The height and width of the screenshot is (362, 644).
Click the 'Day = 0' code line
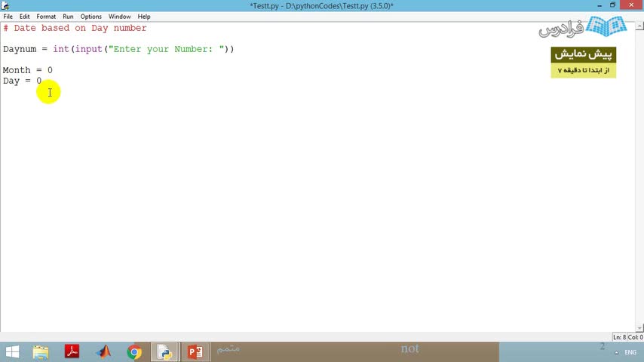point(22,81)
